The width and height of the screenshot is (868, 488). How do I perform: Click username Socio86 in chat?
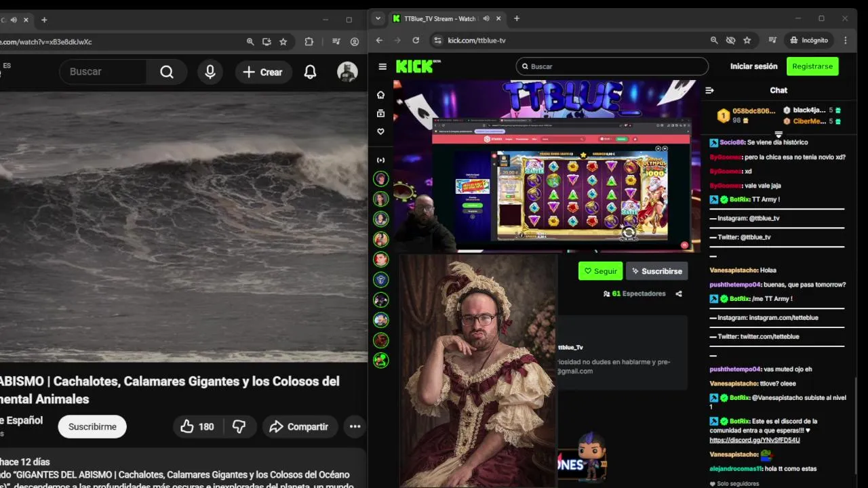pyautogui.click(x=732, y=142)
